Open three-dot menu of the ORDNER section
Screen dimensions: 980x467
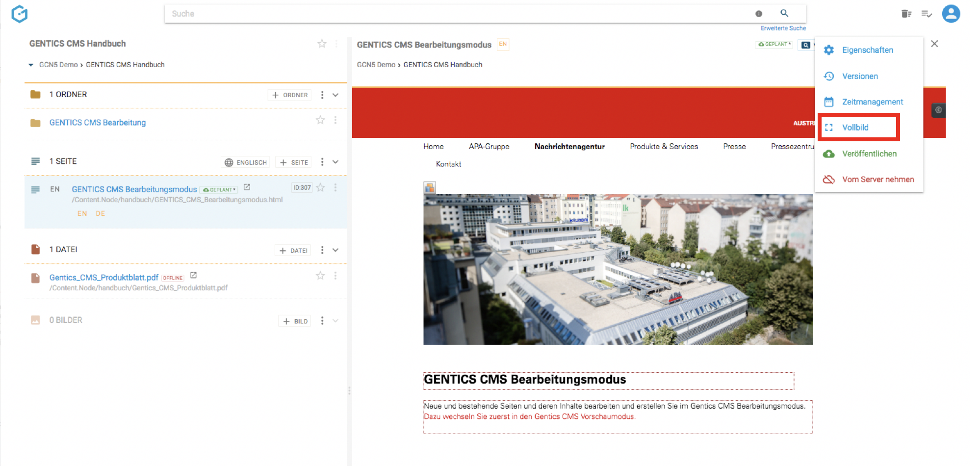pos(322,95)
